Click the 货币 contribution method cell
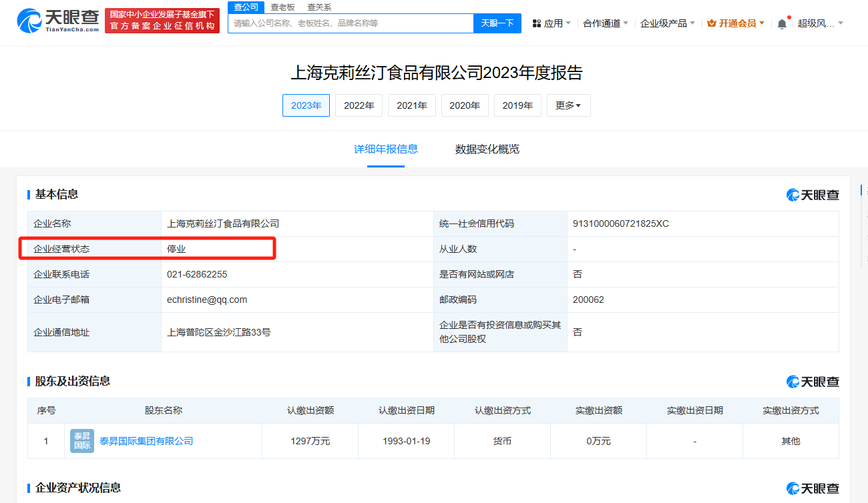 point(502,441)
